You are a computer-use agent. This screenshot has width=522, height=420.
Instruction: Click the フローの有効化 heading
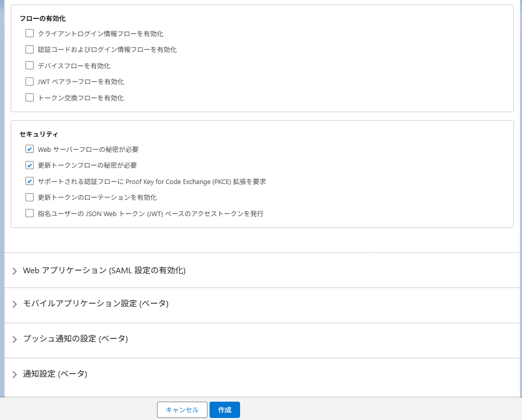(43, 19)
